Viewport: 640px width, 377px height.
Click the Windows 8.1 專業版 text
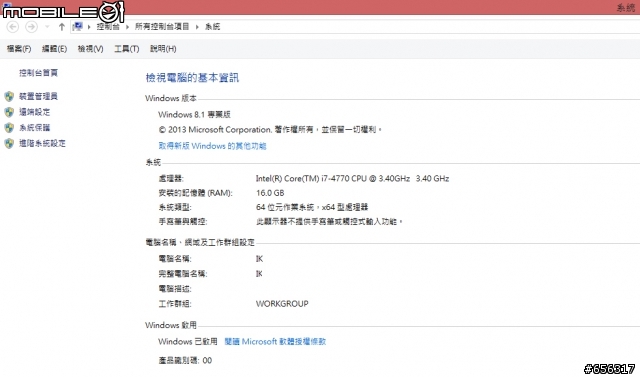(194, 115)
